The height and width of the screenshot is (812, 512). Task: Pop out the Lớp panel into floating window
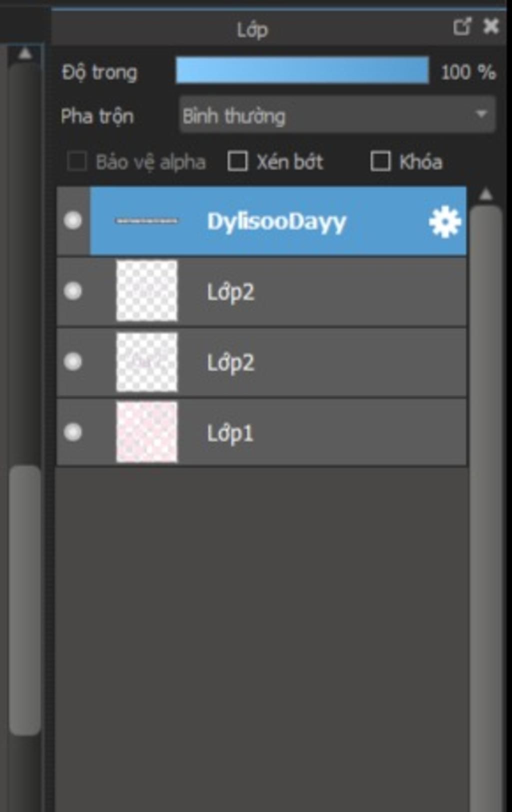pos(462,26)
